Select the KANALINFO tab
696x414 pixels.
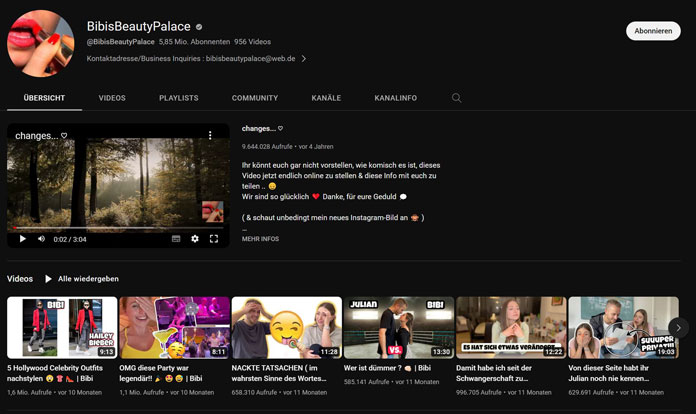pyautogui.click(x=395, y=98)
